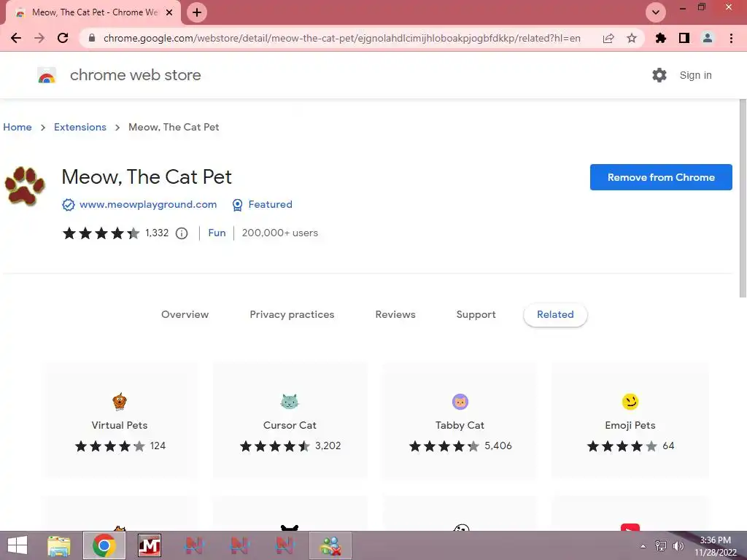The image size is (747, 560).
Task: Open a new browser tab
Action: (197, 12)
